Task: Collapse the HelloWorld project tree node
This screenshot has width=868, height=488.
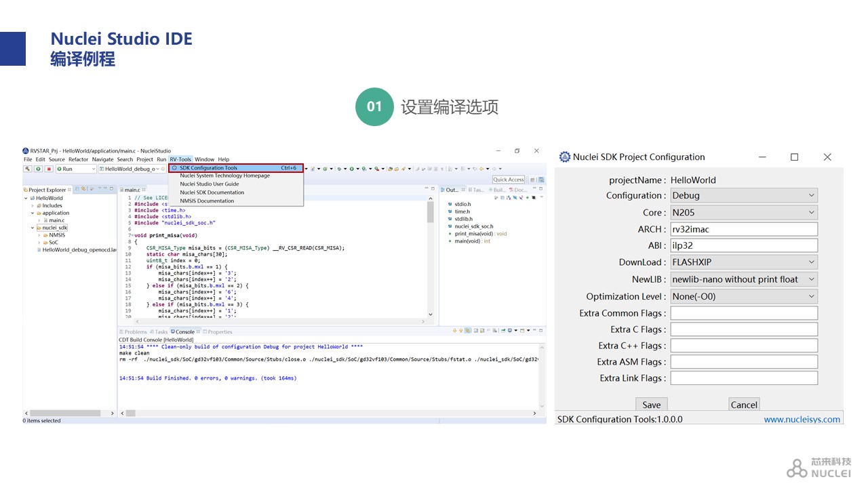Action: point(26,198)
